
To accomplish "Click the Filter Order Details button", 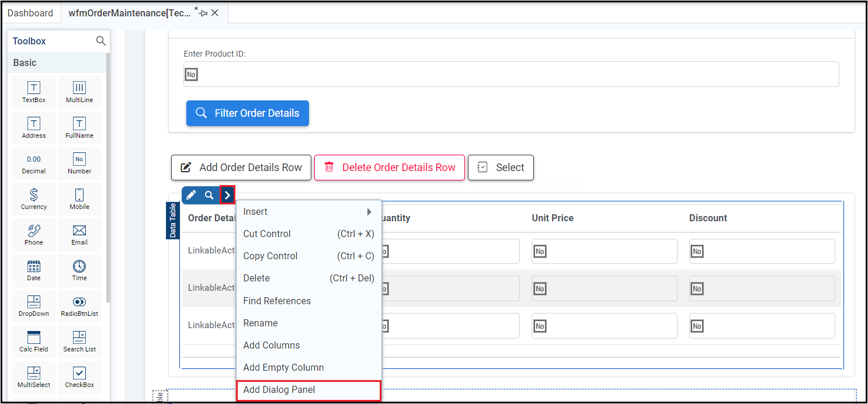I will [x=248, y=113].
